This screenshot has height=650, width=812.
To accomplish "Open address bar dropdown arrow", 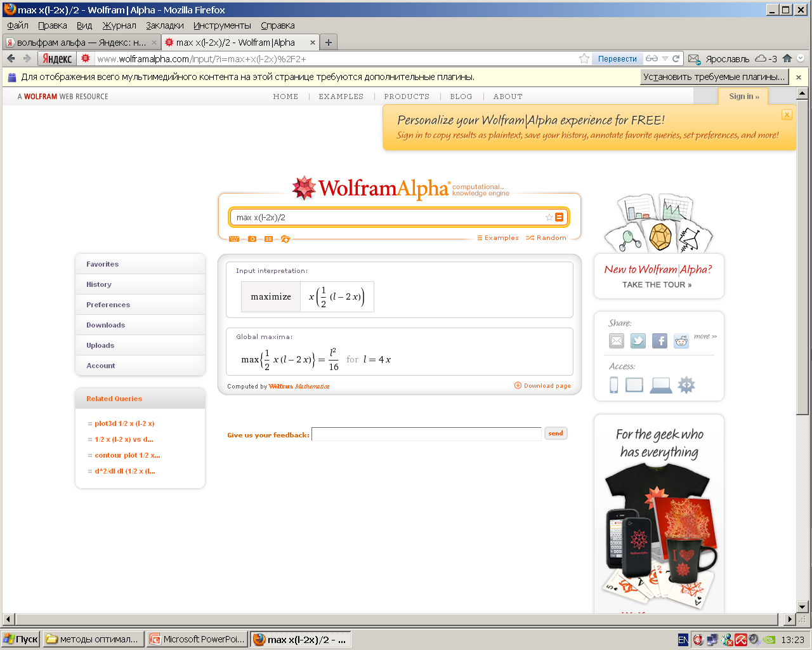I will pyautogui.click(x=665, y=58).
